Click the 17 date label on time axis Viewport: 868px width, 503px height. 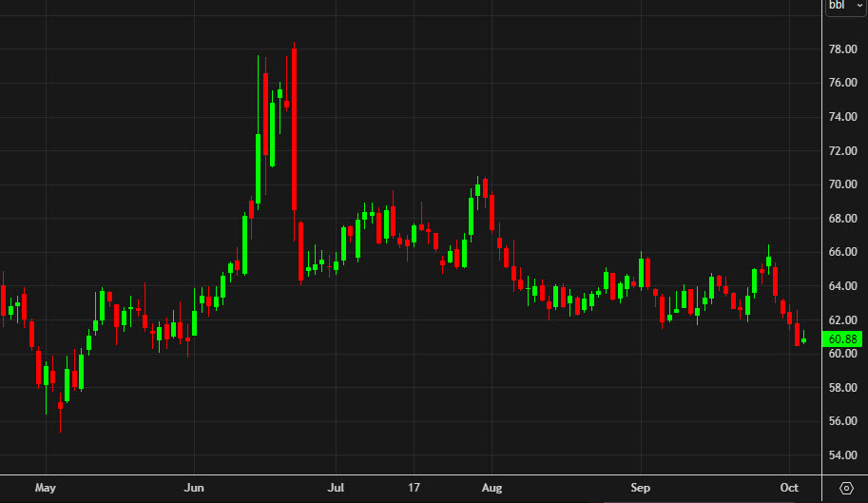414,488
